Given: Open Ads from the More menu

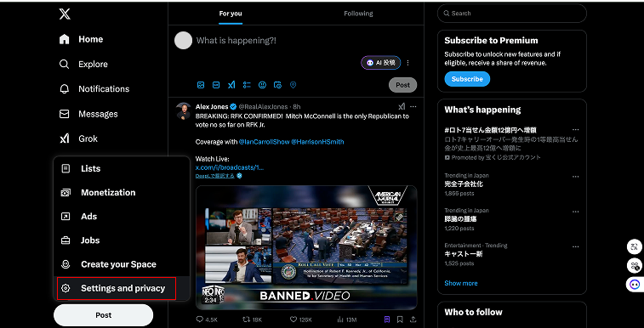Looking at the screenshot, I should coord(122,217).
